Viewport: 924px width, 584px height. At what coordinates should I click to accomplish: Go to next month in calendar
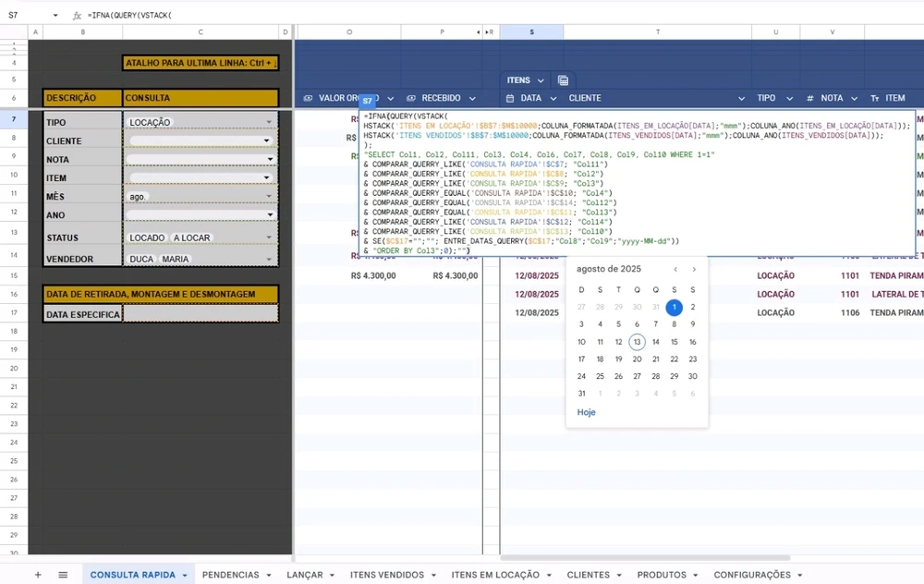(694, 269)
